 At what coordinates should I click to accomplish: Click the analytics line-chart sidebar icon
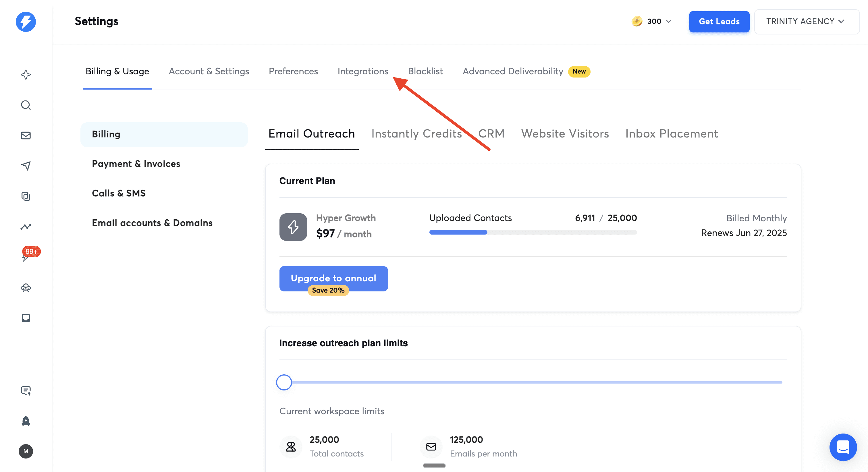[x=26, y=227]
